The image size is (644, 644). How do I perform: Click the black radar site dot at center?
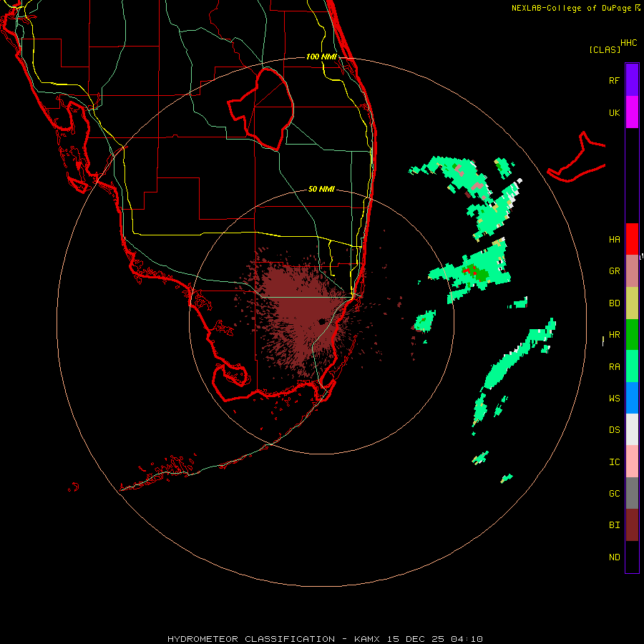click(x=322, y=321)
